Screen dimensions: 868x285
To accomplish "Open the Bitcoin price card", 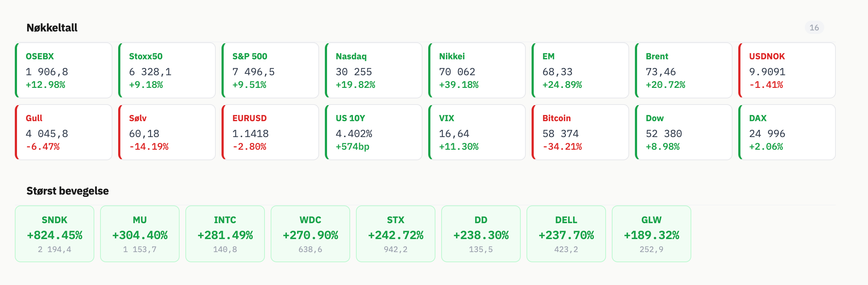I will (x=580, y=132).
